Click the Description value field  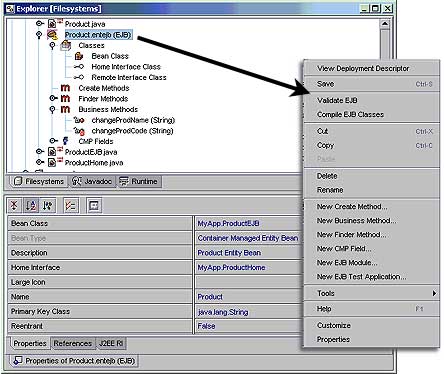point(249,253)
